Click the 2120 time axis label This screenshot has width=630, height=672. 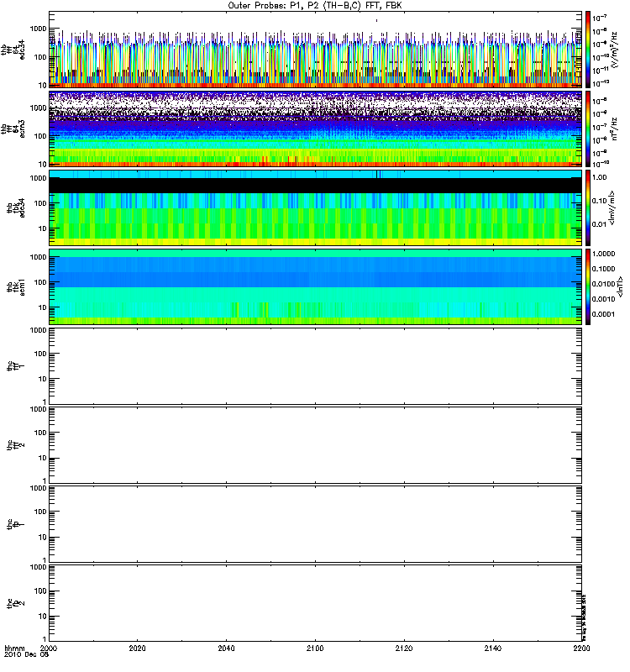pyautogui.click(x=404, y=648)
